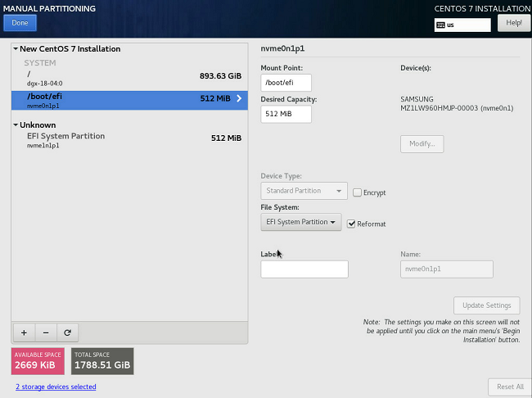Viewport: 532px width, 398px height.
Task: Click the reload storage configuration icon
Action: click(x=67, y=332)
